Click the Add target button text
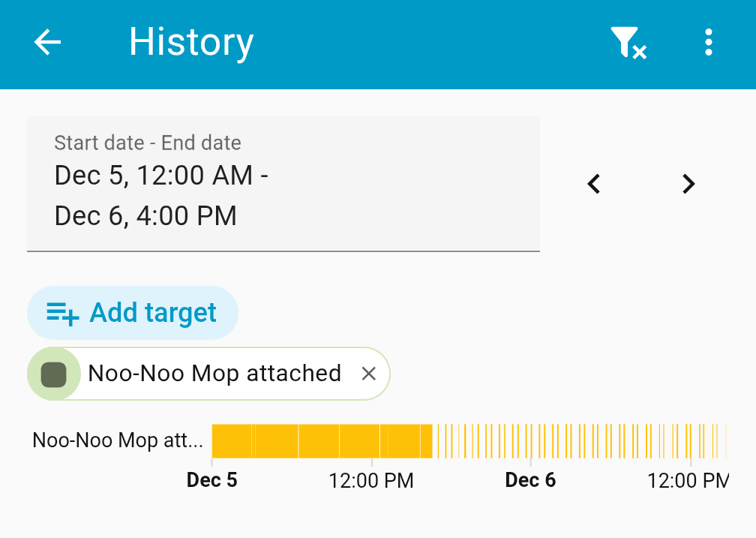The width and height of the screenshot is (756, 538). pos(153,313)
